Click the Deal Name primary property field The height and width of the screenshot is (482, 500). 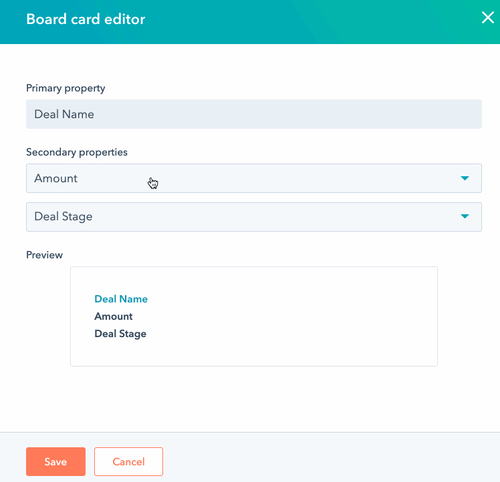pos(254,114)
